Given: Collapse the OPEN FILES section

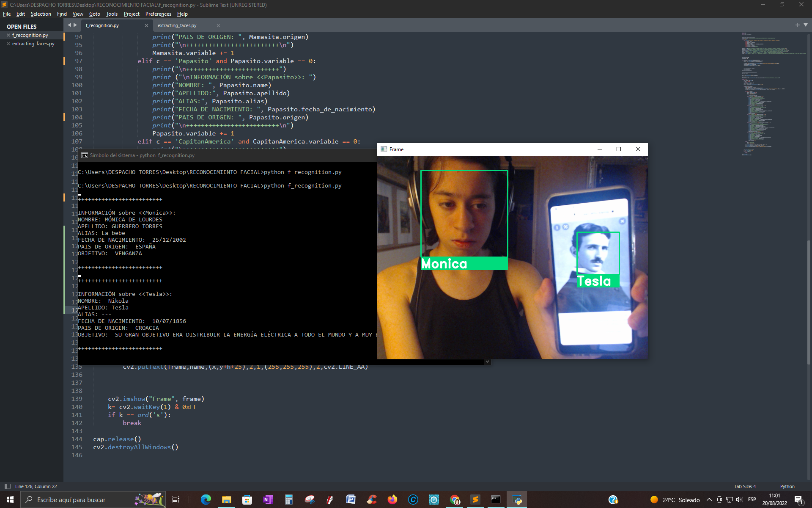Looking at the screenshot, I should (x=21, y=26).
